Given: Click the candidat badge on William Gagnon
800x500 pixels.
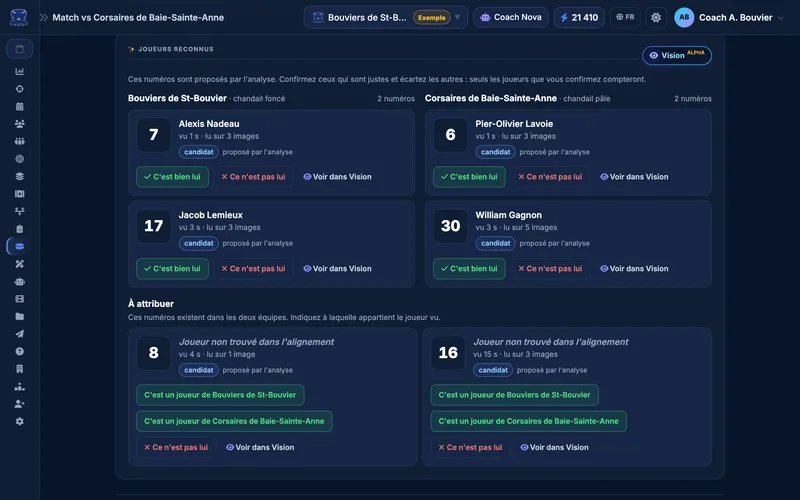Looking at the screenshot, I should pyautogui.click(x=495, y=243).
